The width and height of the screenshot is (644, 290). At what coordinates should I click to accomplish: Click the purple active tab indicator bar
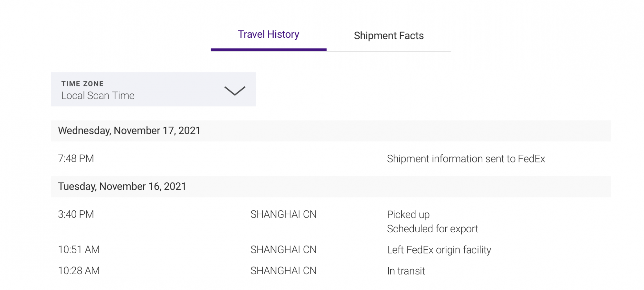click(x=268, y=50)
